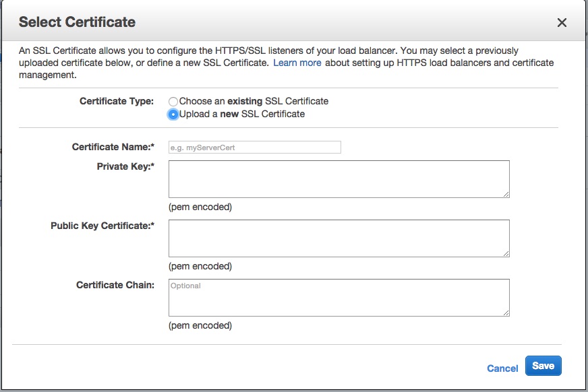Open the Learn more link

pyautogui.click(x=297, y=63)
